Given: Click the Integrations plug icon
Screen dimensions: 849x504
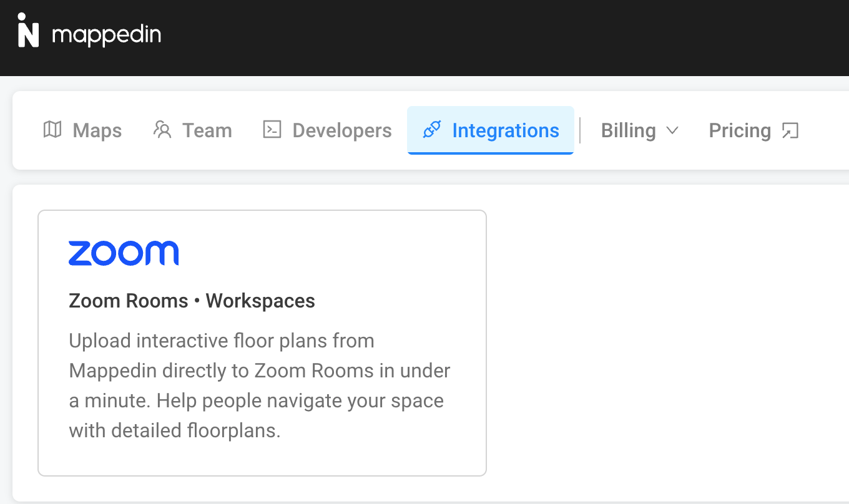Looking at the screenshot, I should 431,130.
